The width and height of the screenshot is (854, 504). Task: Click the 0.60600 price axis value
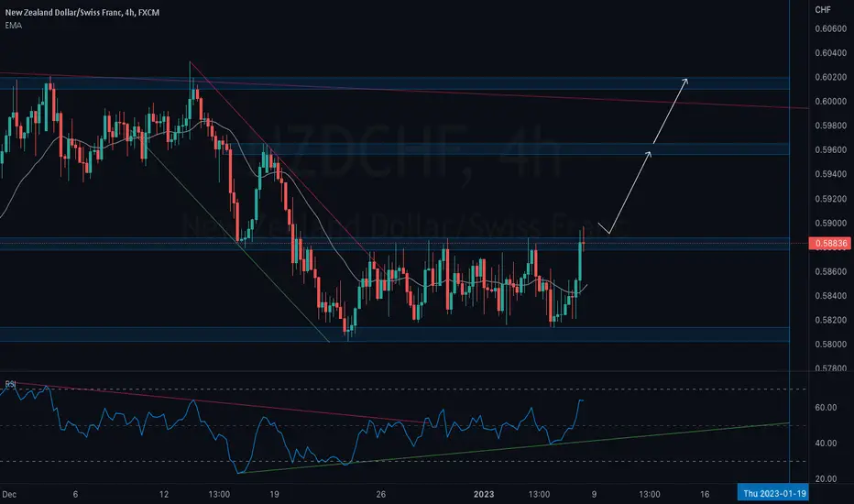[x=830, y=29]
